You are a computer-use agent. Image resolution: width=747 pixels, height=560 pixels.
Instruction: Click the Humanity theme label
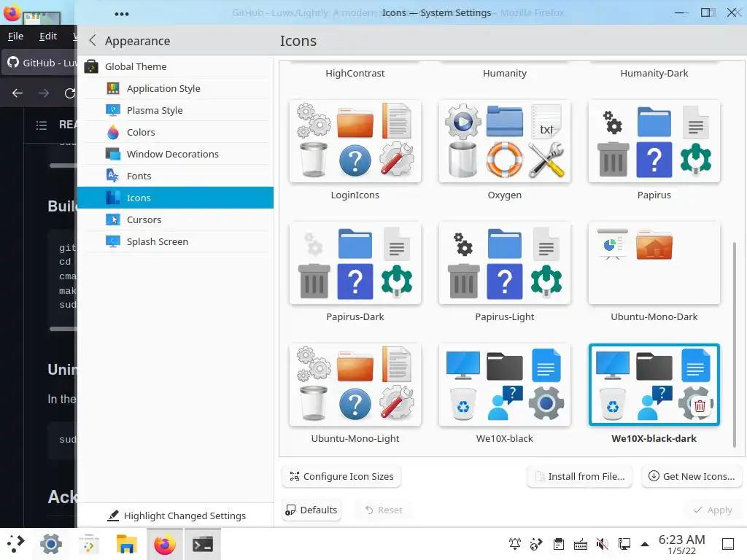(x=505, y=74)
